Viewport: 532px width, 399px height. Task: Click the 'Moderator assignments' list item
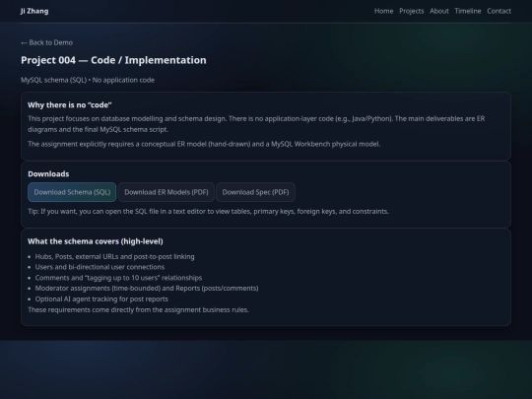coord(147,288)
